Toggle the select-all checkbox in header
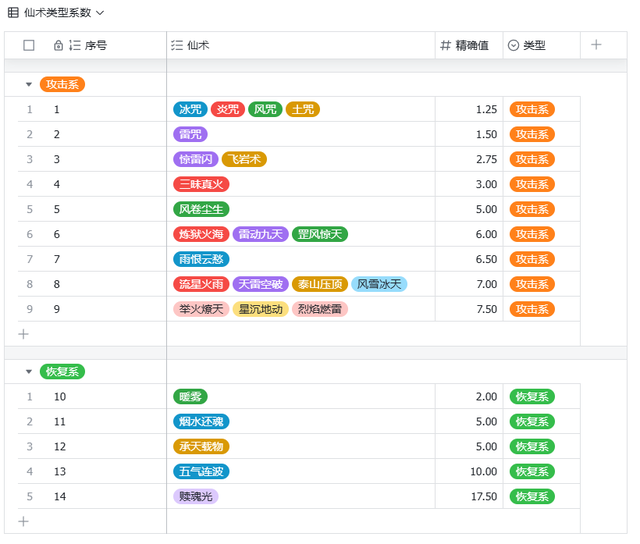Screen dimensions: 640x544 tap(29, 45)
